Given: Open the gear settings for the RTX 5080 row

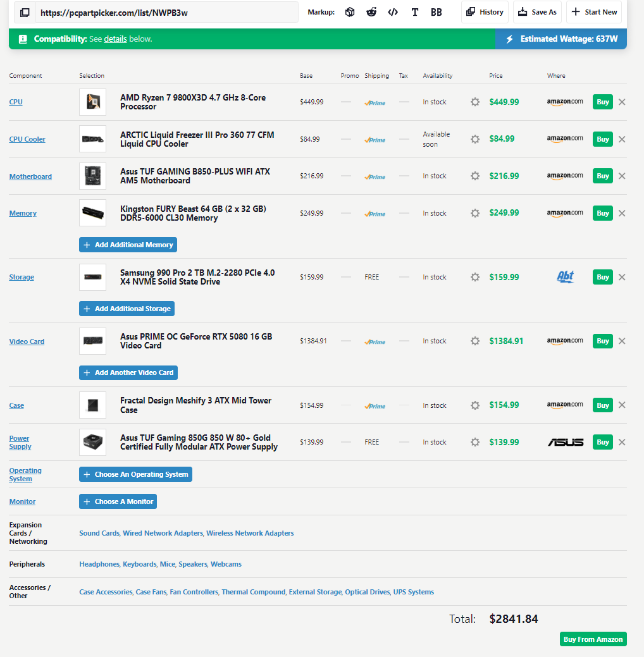Looking at the screenshot, I should (475, 341).
